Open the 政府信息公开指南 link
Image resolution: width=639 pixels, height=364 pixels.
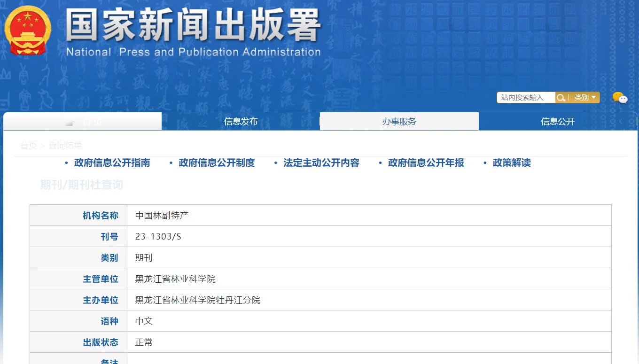tap(112, 163)
